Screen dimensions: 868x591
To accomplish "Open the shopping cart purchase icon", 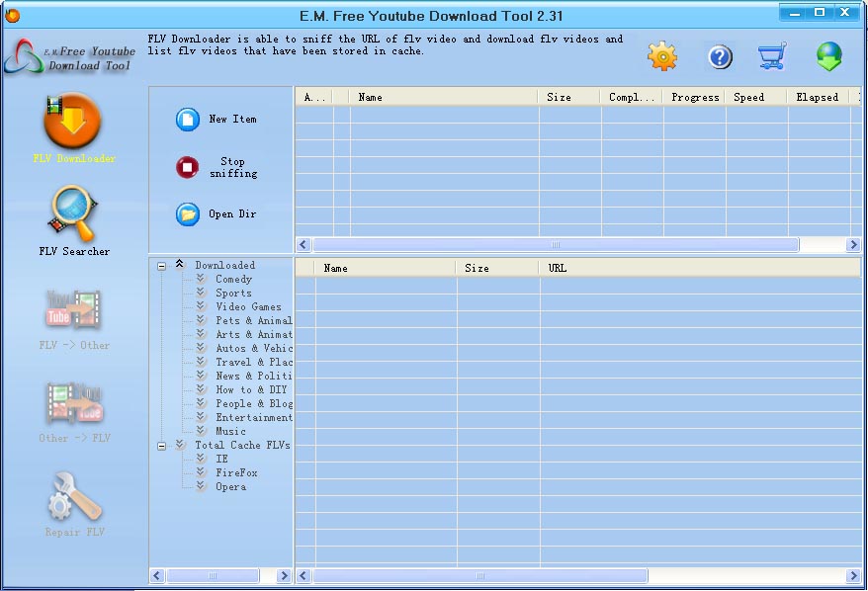I will (772, 56).
